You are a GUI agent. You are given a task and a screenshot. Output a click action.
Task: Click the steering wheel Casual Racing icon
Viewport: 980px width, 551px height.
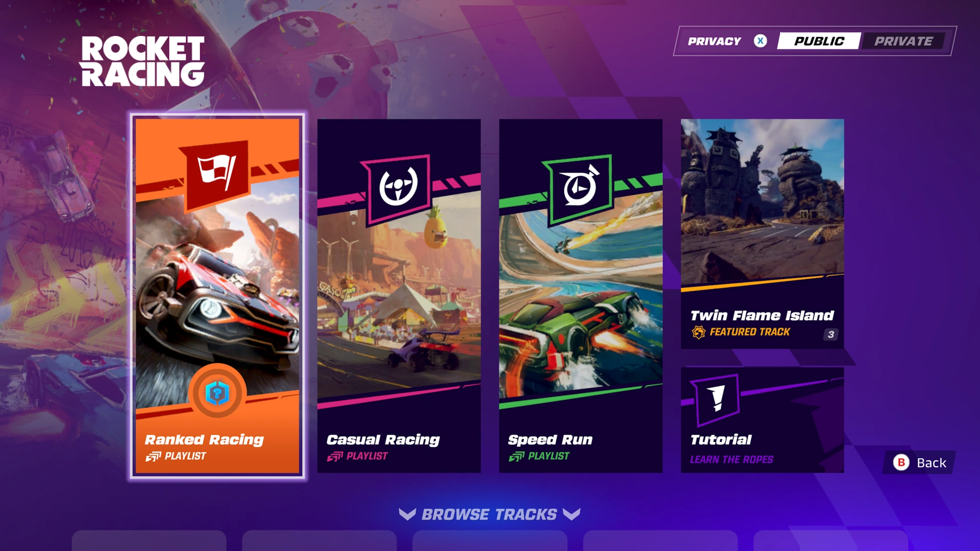pos(398,187)
